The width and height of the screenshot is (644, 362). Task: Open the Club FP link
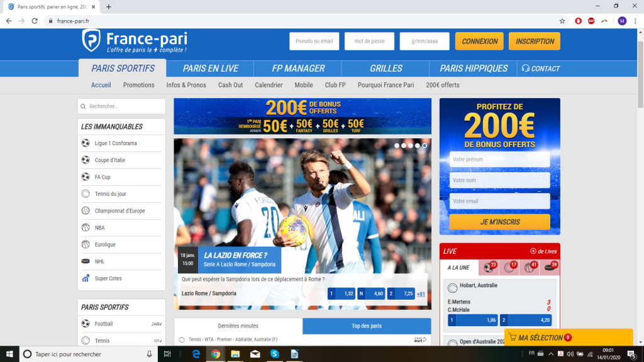[x=335, y=85]
